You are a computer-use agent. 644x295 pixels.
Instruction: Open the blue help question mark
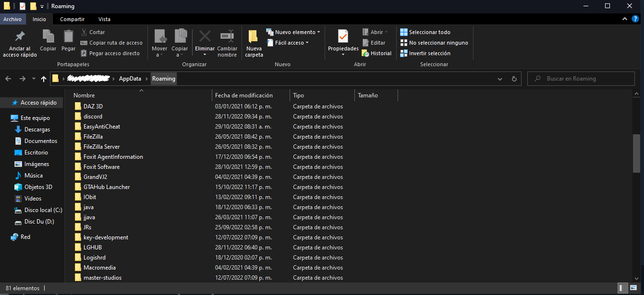[x=635, y=19]
